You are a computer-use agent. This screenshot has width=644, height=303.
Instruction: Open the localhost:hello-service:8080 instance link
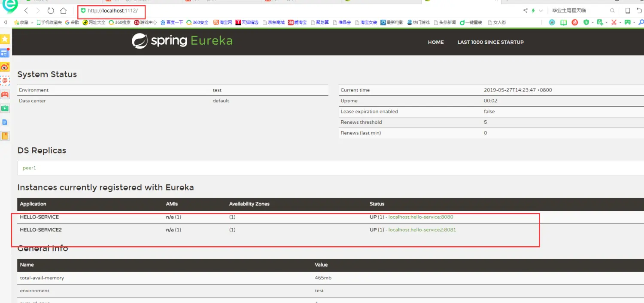pos(421,217)
